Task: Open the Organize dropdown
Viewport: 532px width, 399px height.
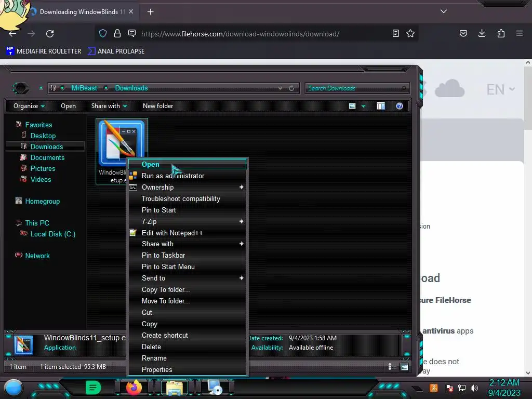Action: click(29, 106)
